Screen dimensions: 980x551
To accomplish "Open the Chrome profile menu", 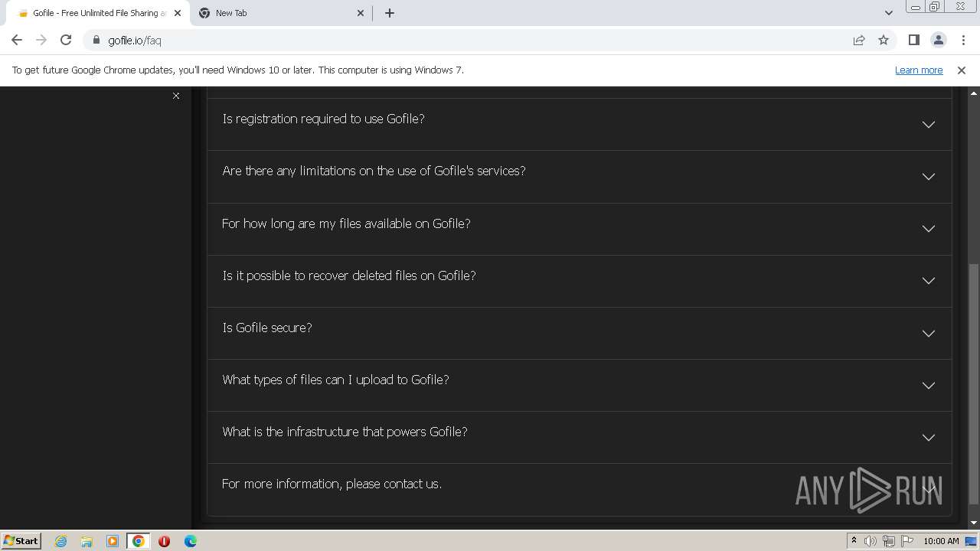I will (938, 40).
